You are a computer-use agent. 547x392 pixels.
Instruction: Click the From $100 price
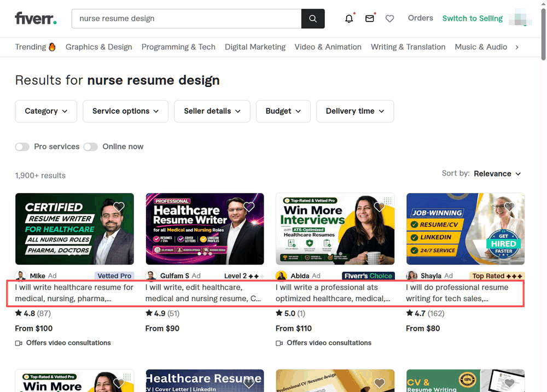click(x=34, y=329)
